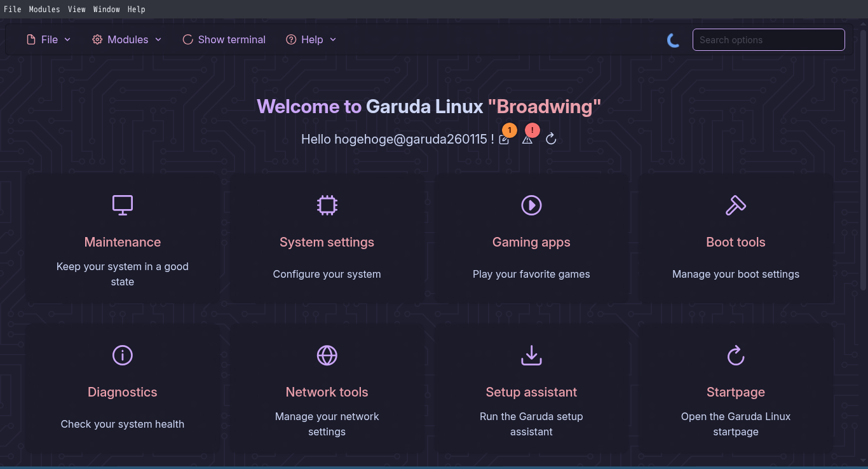Viewport: 868px width, 469px height.
Task: Open Diagnostics using the info circle icon
Action: click(123, 355)
